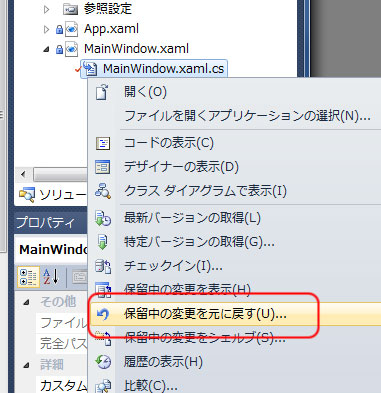Click the Get Specific Version green arrow icon
381x393 pixels.
(x=102, y=242)
